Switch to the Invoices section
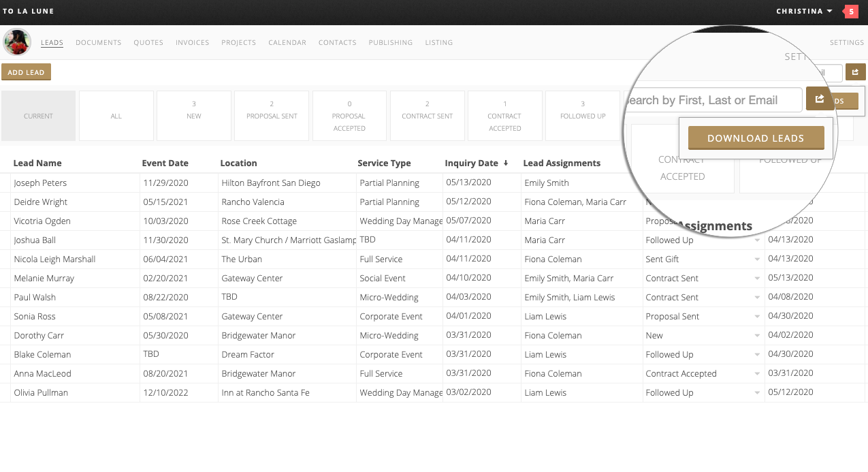This screenshot has height=472, width=868. [192, 42]
